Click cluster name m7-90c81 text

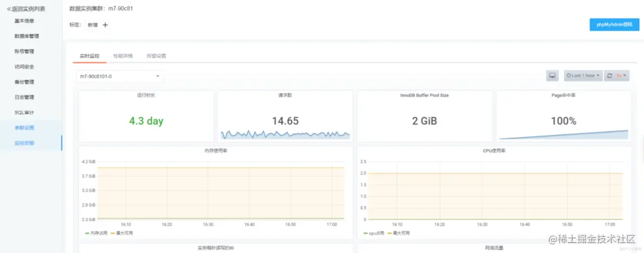point(120,8)
